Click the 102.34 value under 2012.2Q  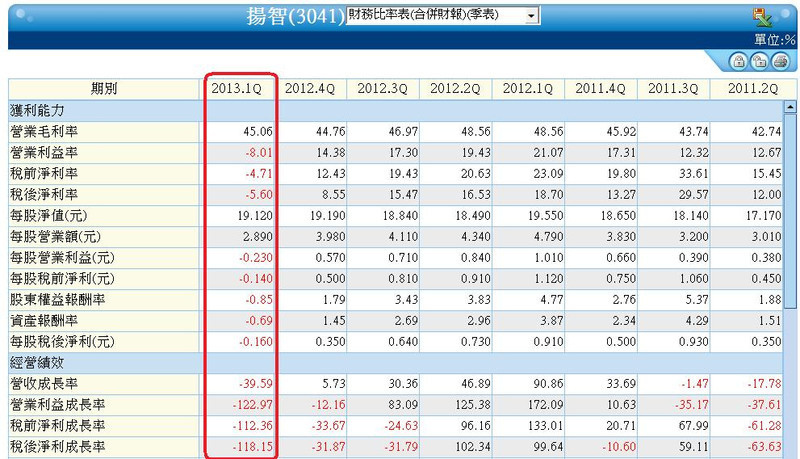tap(473, 447)
